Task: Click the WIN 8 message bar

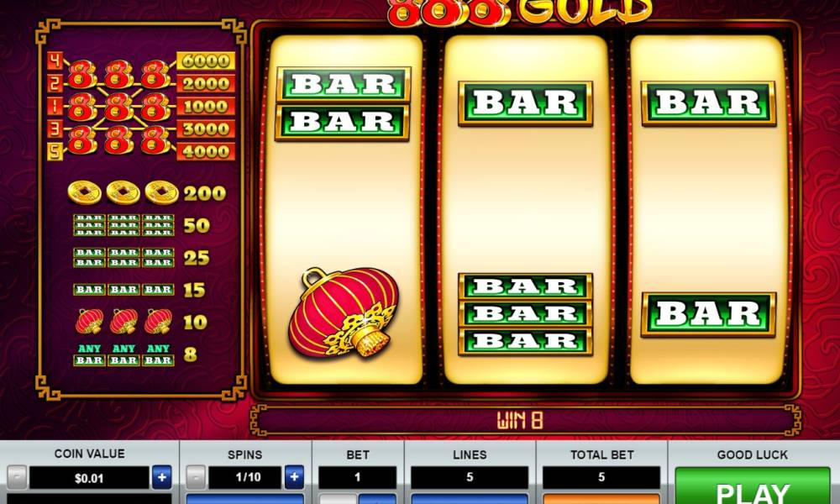Action: pyautogui.click(x=525, y=420)
